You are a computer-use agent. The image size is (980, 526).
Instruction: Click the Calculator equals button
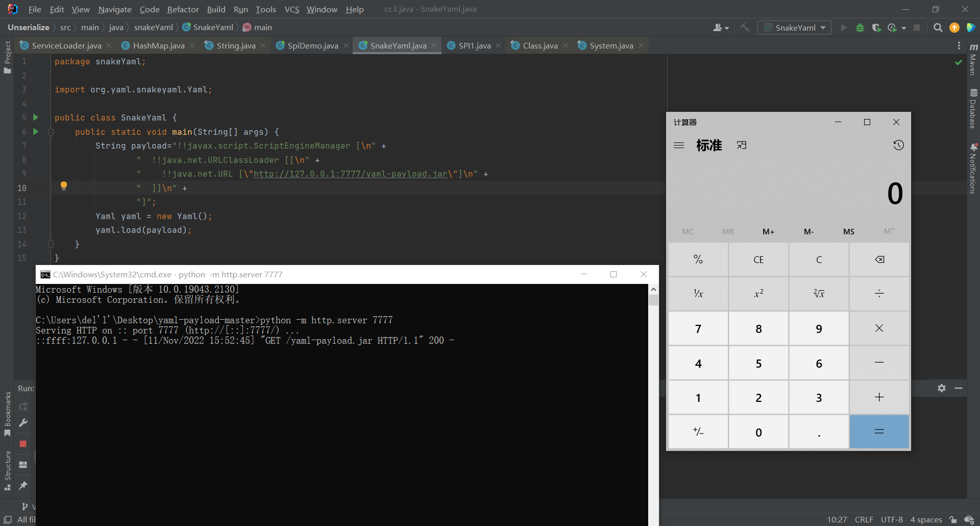pos(879,432)
